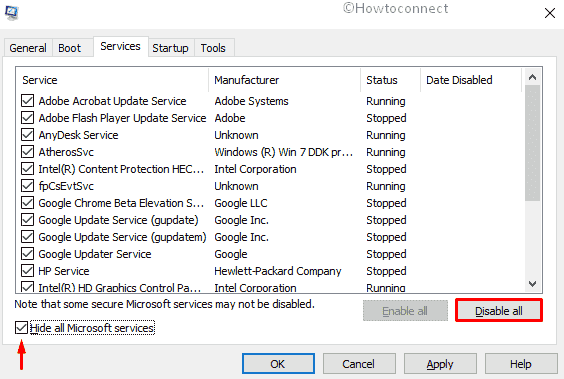Image resolution: width=564 pixels, height=379 pixels.
Task: Close the System Configuration window
Action: pos(549,13)
